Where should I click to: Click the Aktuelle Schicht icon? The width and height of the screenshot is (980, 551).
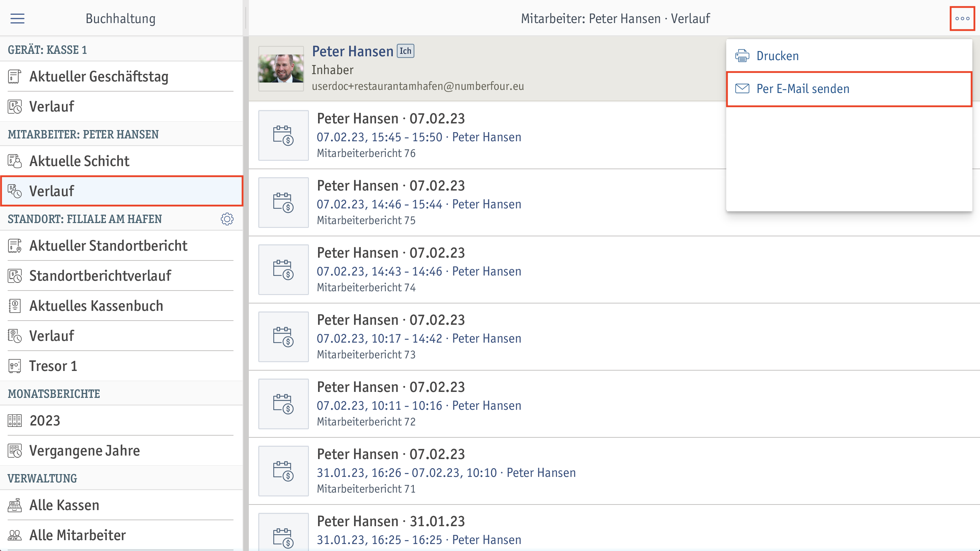[14, 161]
